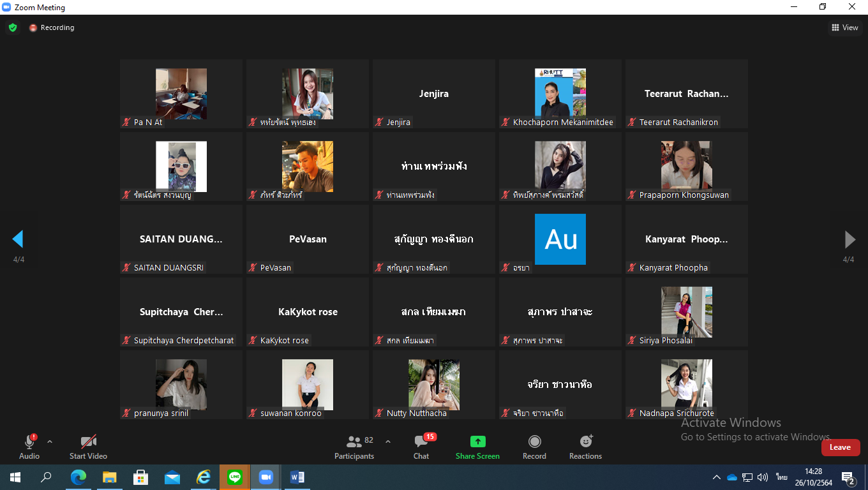The width and height of the screenshot is (868, 490).
Task: Expand the audio options caret
Action: (x=50, y=442)
